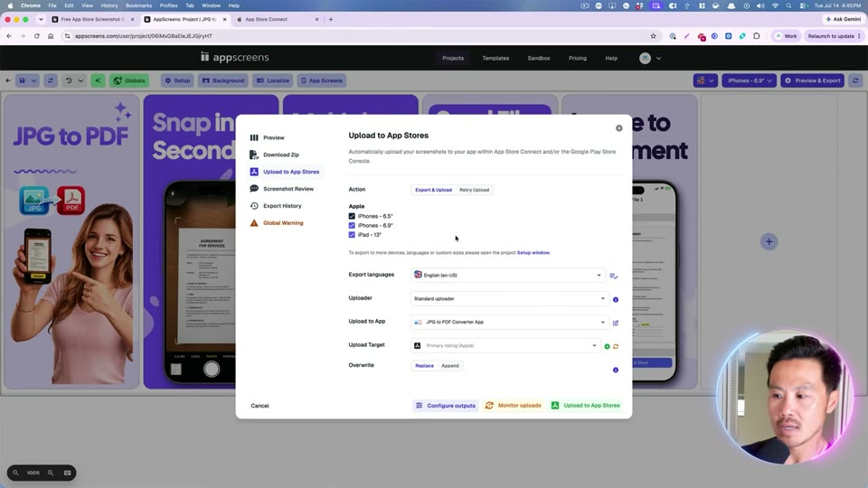The width and height of the screenshot is (868, 488).
Task: Open the Setup window link
Action: (x=533, y=253)
